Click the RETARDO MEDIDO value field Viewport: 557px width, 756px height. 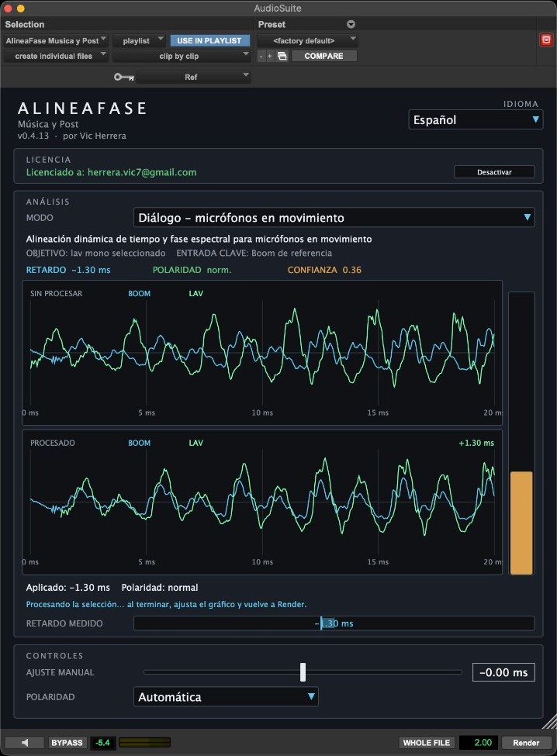(x=334, y=623)
